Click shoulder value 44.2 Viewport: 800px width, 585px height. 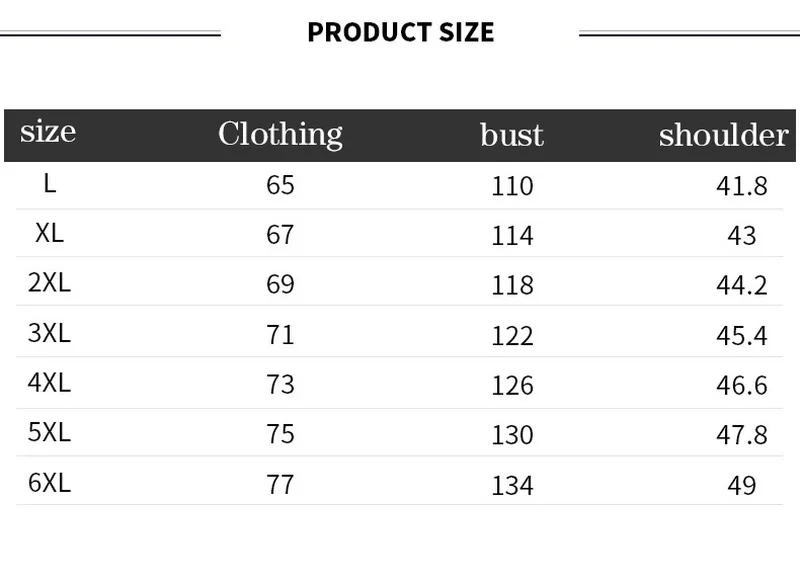[x=742, y=285]
